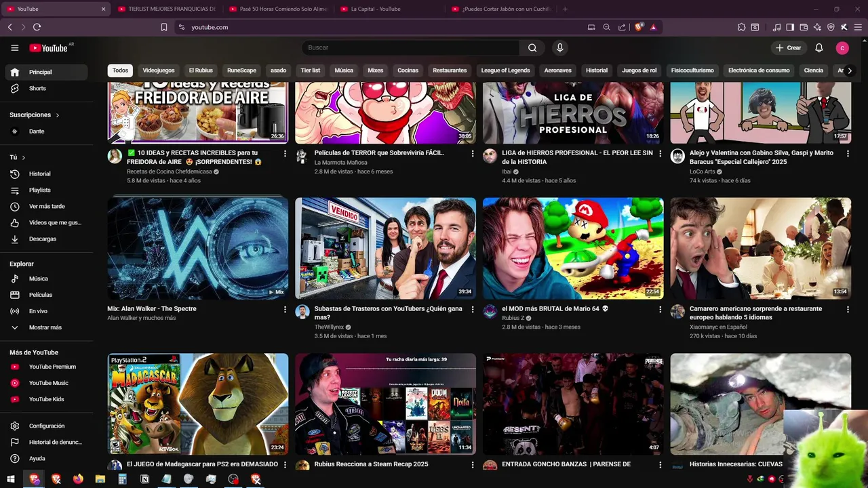
Task: Click the magnifier search button
Action: click(x=532, y=47)
